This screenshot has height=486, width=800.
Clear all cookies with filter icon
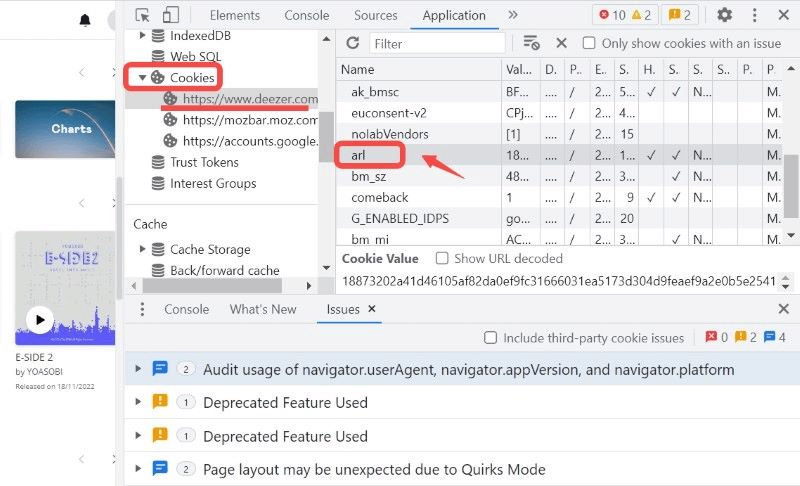click(532, 43)
